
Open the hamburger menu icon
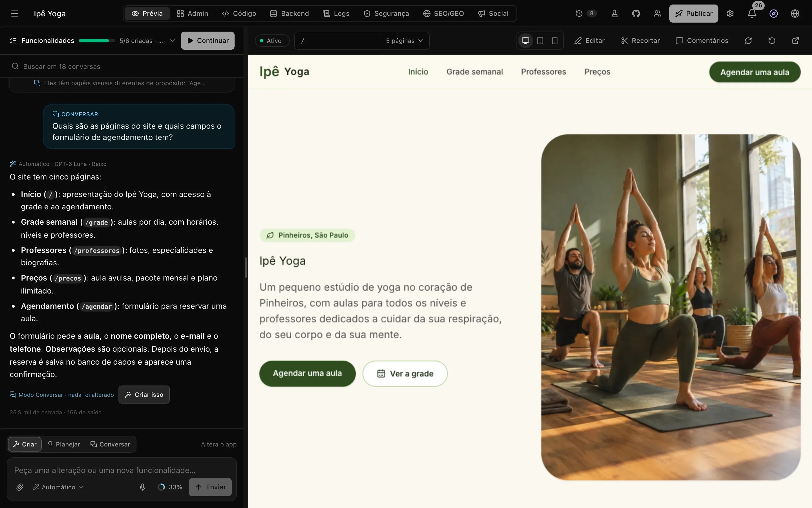[14, 14]
